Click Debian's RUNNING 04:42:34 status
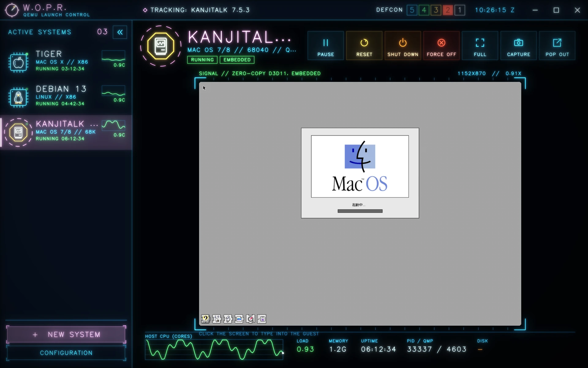This screenshot has width=588, height=368. [60, 104]
